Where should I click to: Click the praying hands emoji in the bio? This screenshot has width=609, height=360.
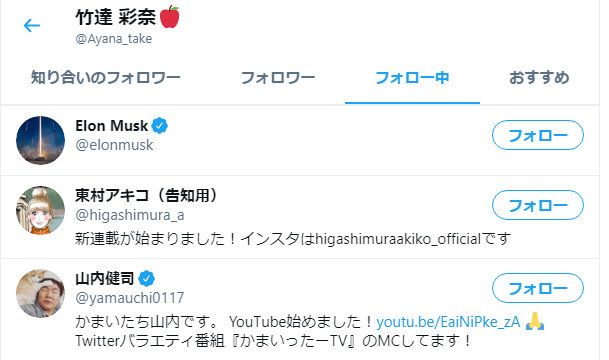pos(535,322)
